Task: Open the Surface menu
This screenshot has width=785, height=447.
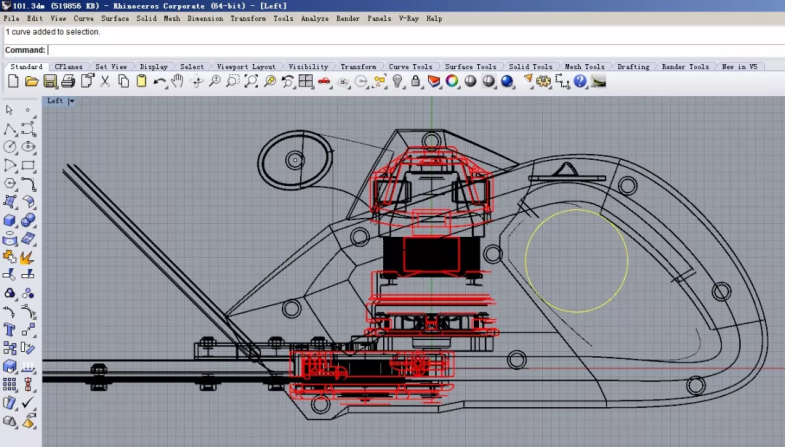Action: coord(115,19)
